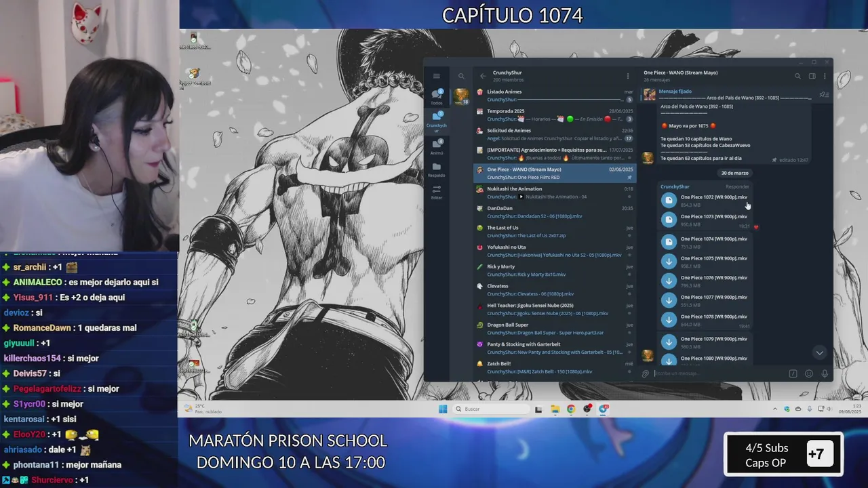Select the Respaldo chat folder
The height and width of the screenshot is (488, 868).
(437, 169)
